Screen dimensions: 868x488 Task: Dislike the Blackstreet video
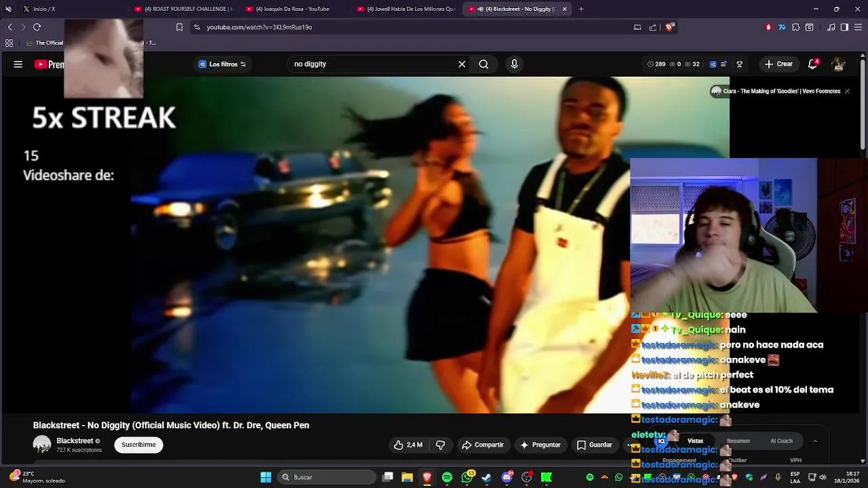click(440, 445)
